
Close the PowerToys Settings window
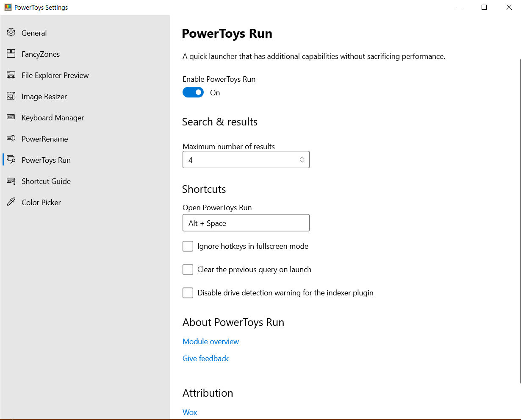509,7
